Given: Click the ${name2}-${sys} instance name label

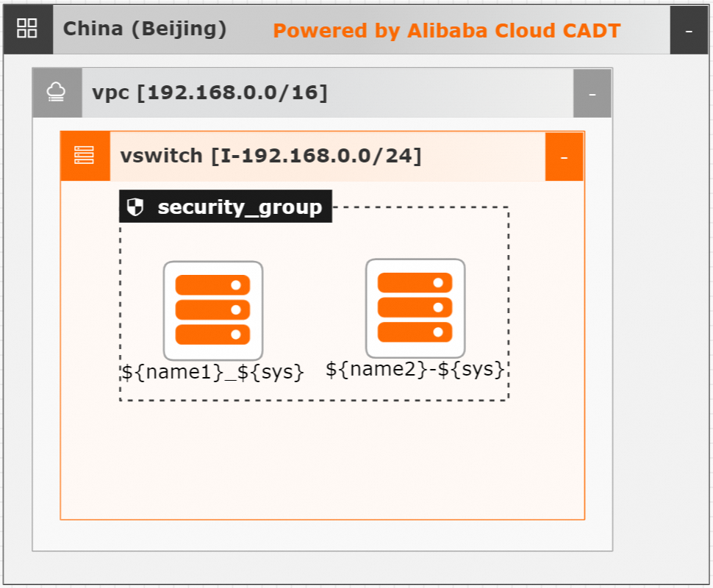Looking at the screenshot, I should point(415,370).
